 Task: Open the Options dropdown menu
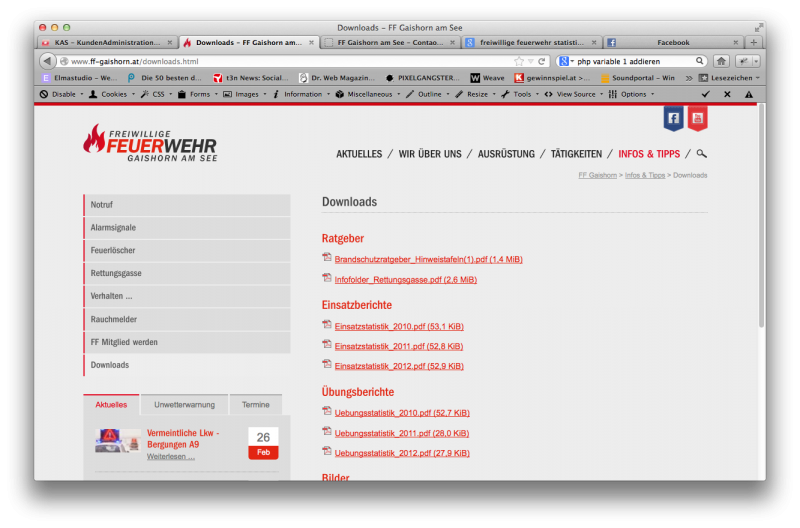[x=632, y=94]
